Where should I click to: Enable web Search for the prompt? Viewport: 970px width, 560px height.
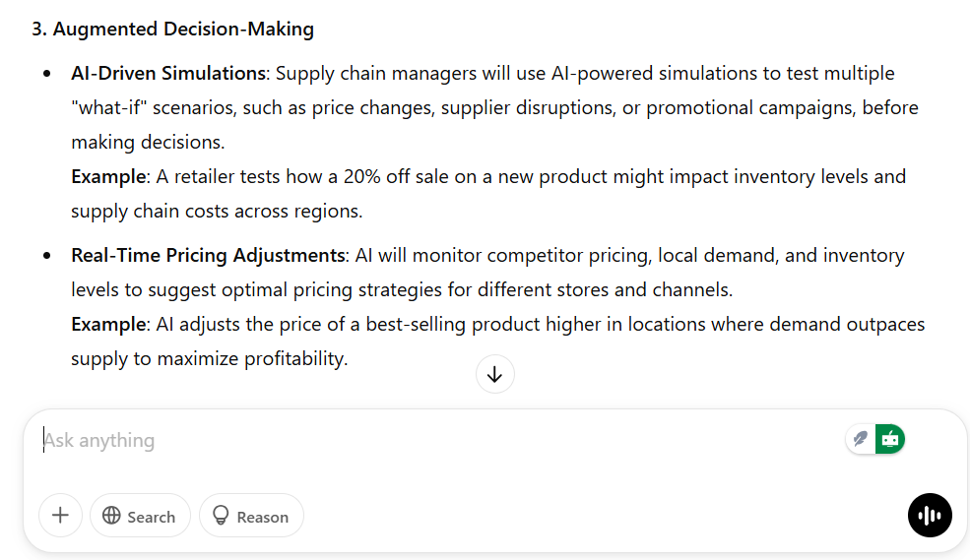(x=141, y=516)
